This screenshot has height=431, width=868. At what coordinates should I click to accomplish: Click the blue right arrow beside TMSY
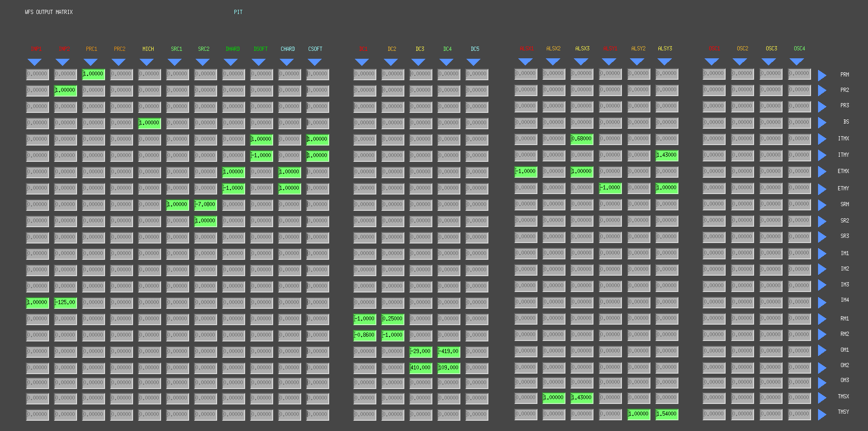click(822, 414)
